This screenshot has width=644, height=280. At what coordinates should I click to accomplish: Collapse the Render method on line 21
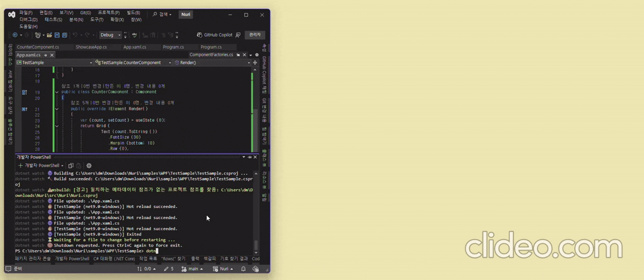57,109
